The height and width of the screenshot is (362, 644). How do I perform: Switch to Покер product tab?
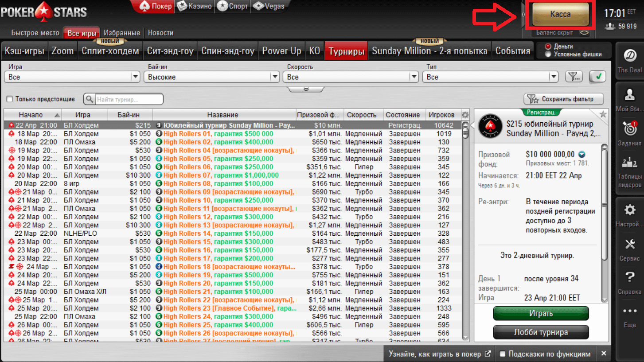coord(156,6)
